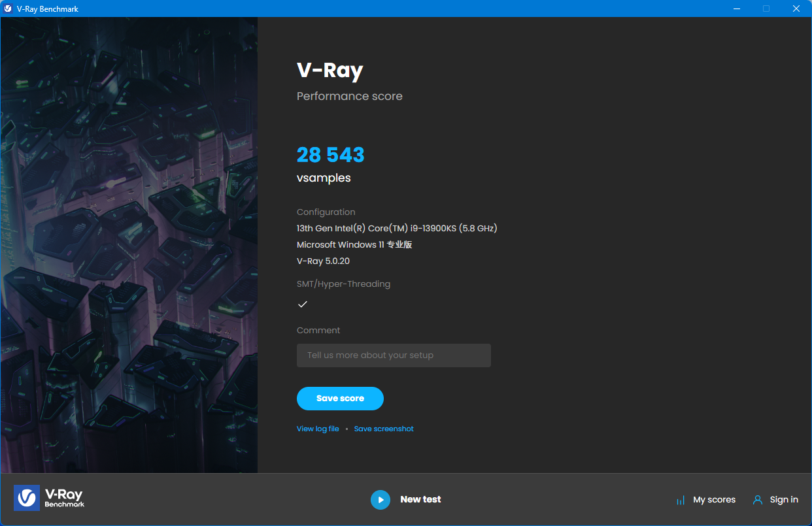Click the Save score button
812x526 pixels.
[340, 399]
